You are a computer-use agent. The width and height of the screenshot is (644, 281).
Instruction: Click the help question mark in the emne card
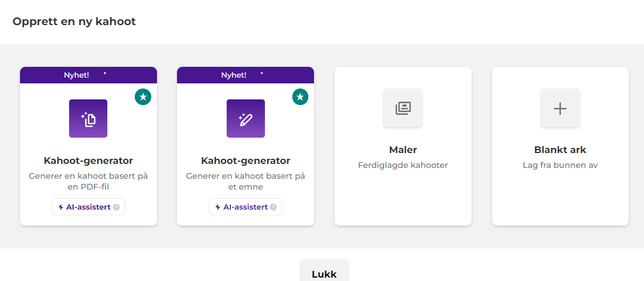(273, 207)
